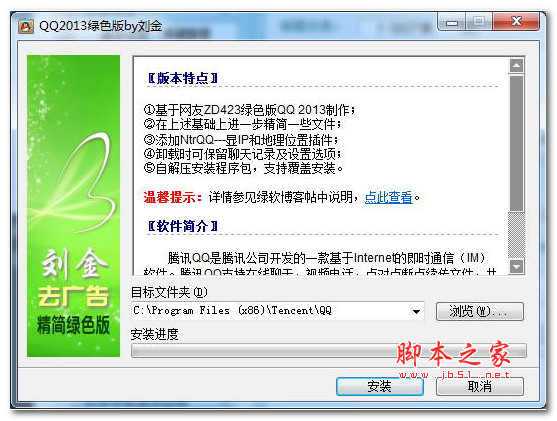This screenshot has width=557, height=421.
Task: Click the 软件简介 section heading
Action: pos(183,226)
